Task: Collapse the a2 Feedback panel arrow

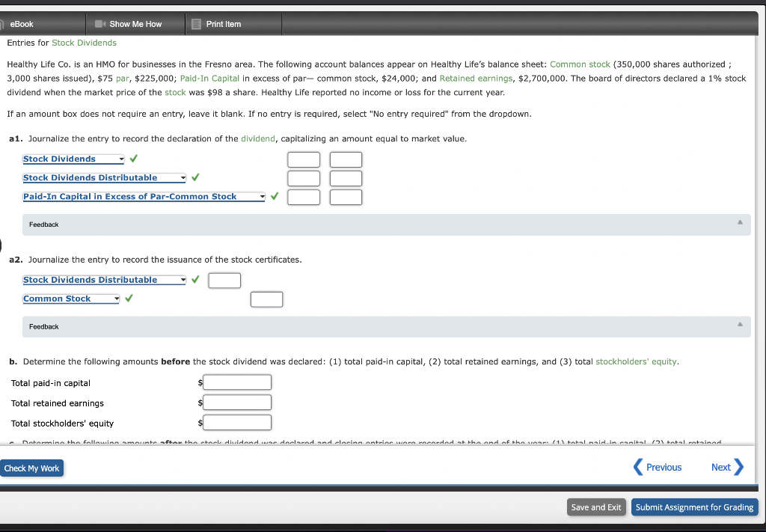Action: pyautogui.click(x=740, y=325)
